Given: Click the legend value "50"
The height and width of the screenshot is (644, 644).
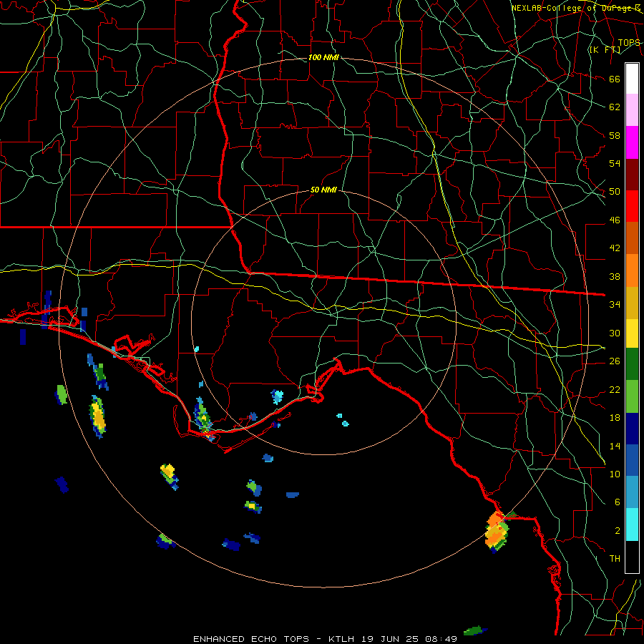Looking at the screenshot, I should (x=615, y=191).
